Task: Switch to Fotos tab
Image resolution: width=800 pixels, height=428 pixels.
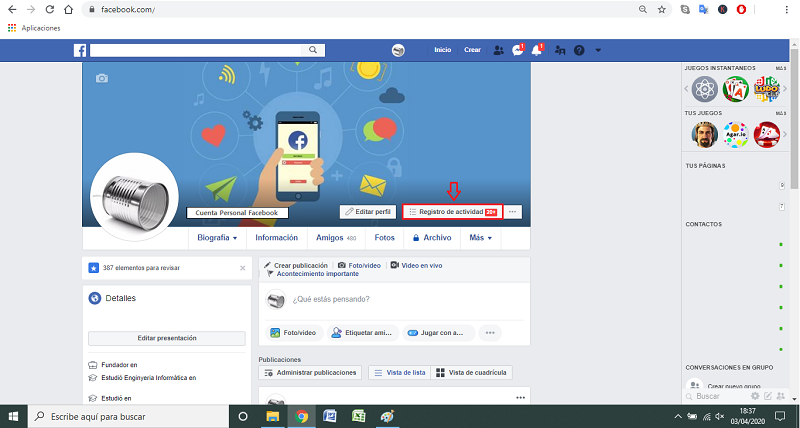Action: [x=385, y=238]
